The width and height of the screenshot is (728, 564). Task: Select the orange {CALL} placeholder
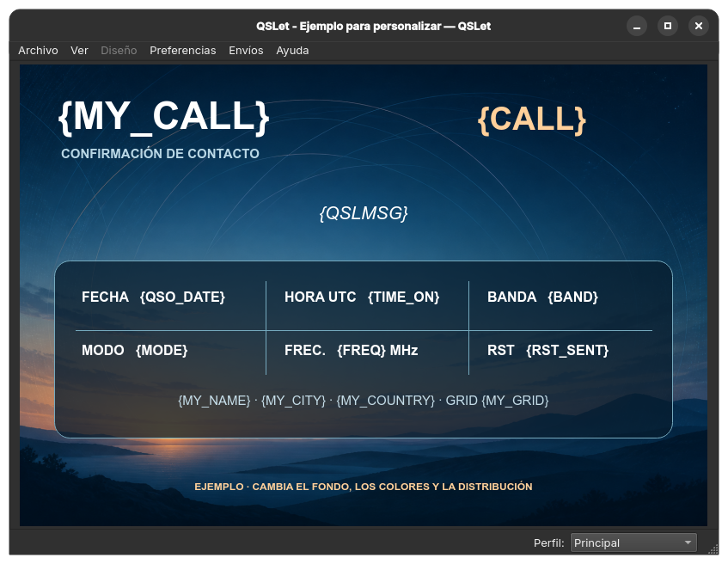click(x=532, y=120)
